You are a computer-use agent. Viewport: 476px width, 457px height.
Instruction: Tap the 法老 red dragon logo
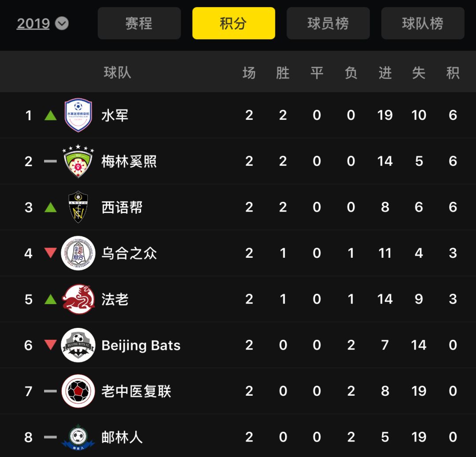[x=78, y=299]
